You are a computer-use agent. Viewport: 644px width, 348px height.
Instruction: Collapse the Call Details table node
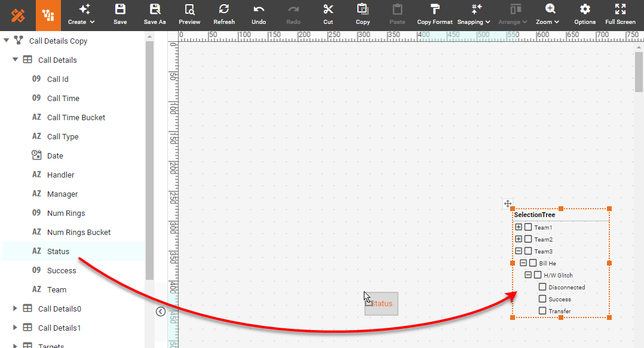(16, 60)
